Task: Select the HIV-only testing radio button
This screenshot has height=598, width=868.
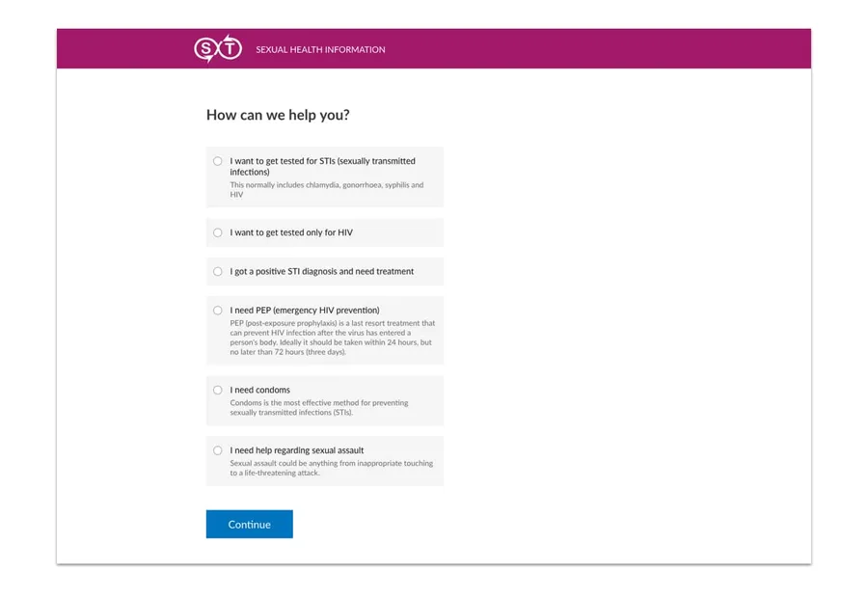Action: pos(218,232)
